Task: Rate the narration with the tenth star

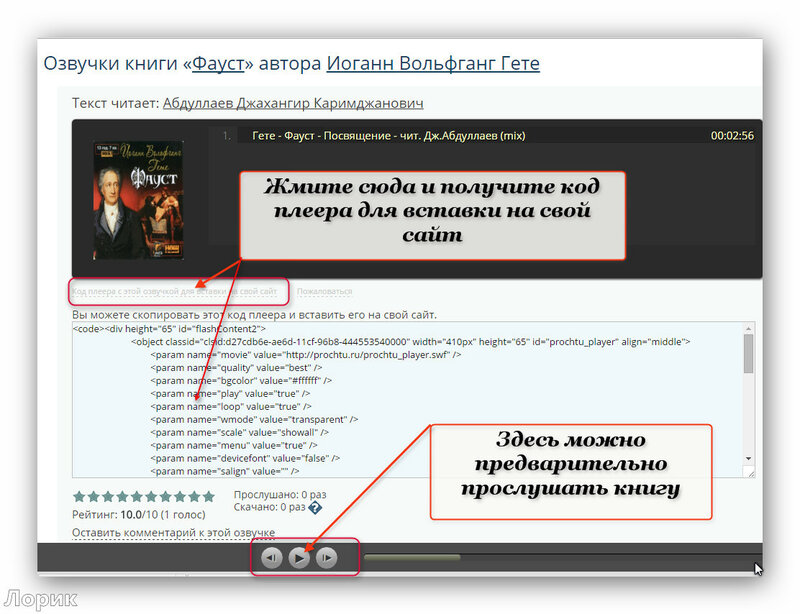Action: (x=208, y=496)
